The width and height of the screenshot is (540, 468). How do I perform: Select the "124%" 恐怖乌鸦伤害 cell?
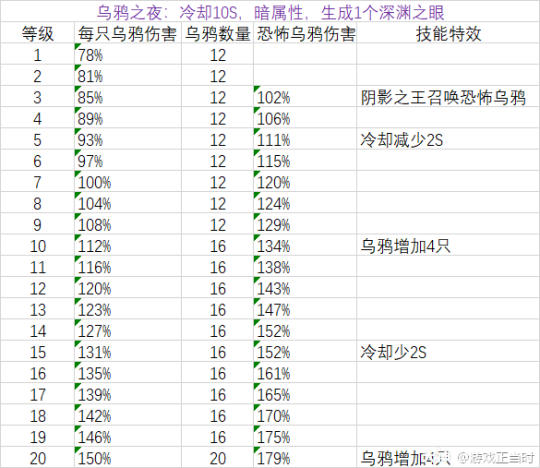point(305,203)
